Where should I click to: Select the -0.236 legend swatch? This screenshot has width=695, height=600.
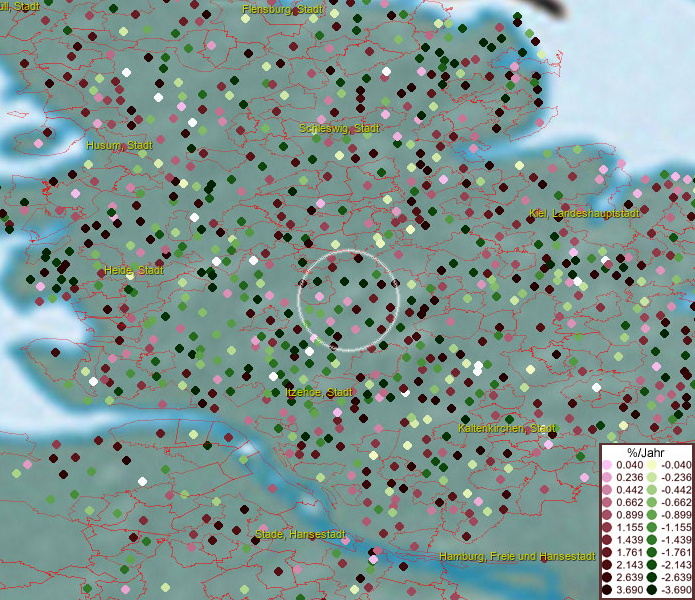tap(652, 477)
